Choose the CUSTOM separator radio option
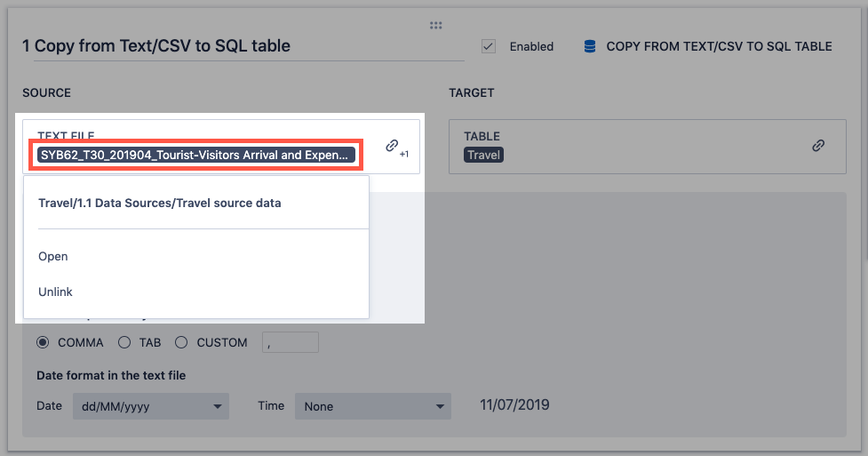 [181, 342]
